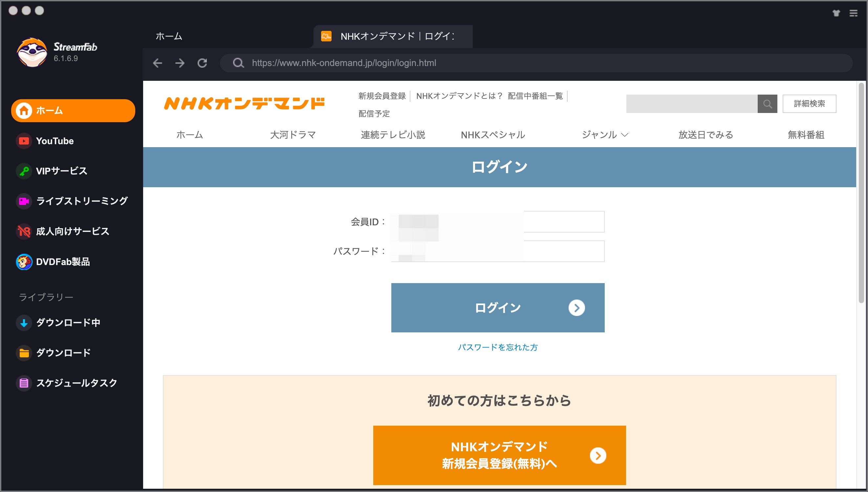Screen dimensions: 868x492
Task: Click the ダウンロード中 label
Action: [68, 323]
